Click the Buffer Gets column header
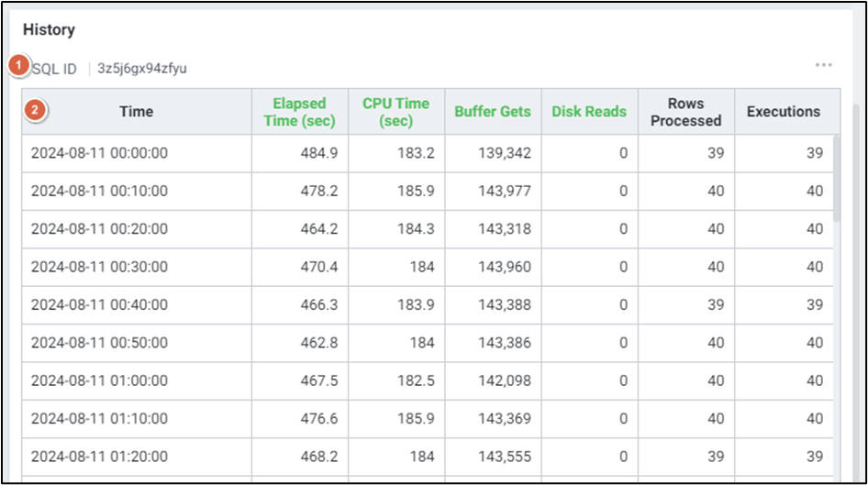Image resolution: width=868 pixels, height=485 pixels. coord(493,112)
